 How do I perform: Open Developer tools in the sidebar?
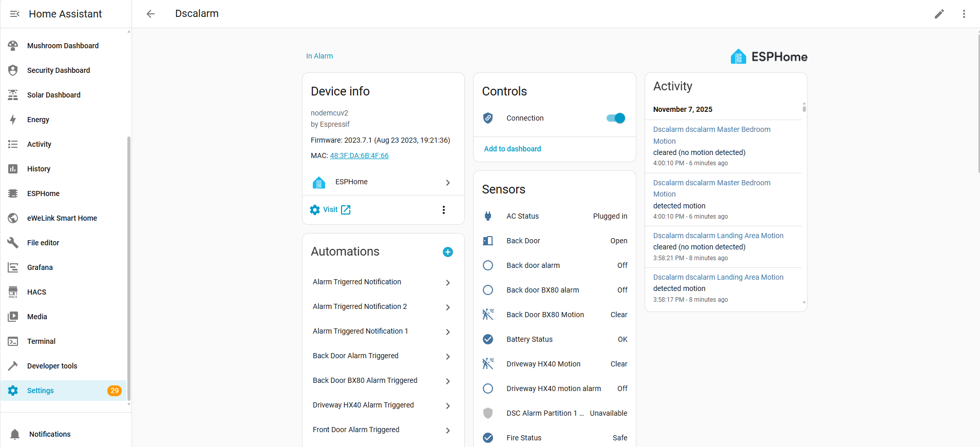[52, 366]
